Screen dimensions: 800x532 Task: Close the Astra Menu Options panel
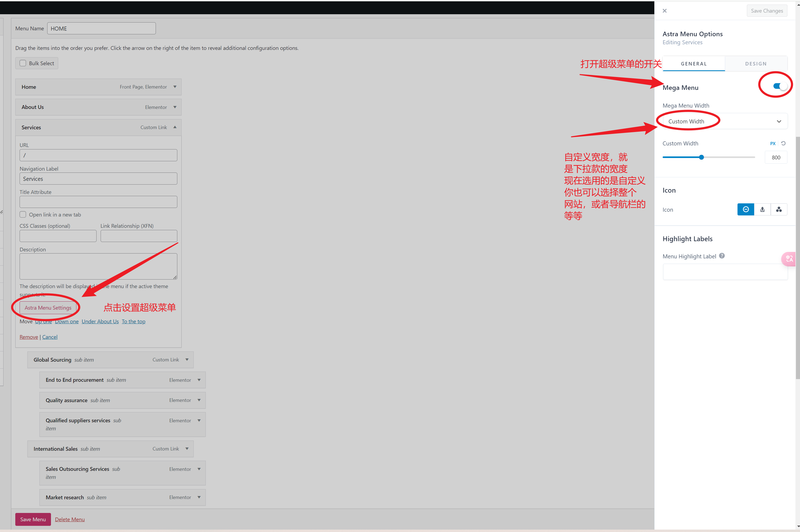click(664, 11)
